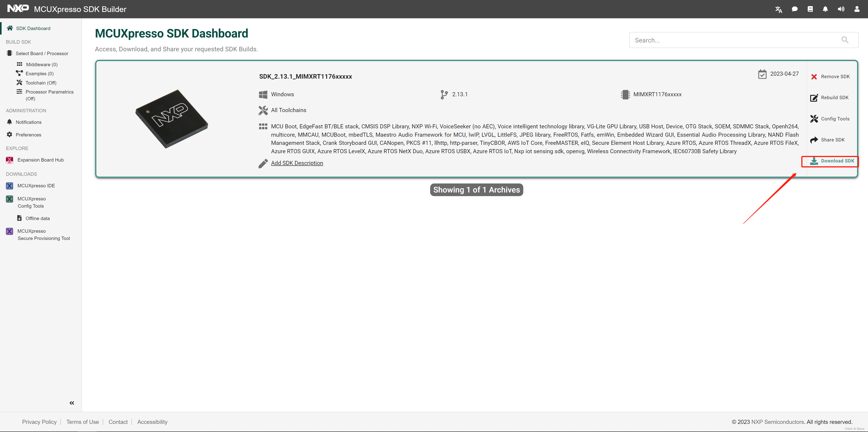Click SDK_2.13.1_MIMXRT1176xxxxx title
Image resolution: width=868 pixels, height=432 pixels.
[305, 76]
